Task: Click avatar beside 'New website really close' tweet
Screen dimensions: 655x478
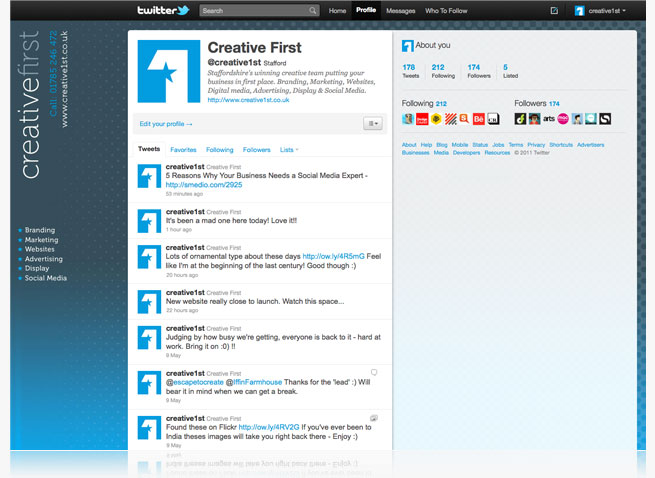Action: (x=149, y=302)
